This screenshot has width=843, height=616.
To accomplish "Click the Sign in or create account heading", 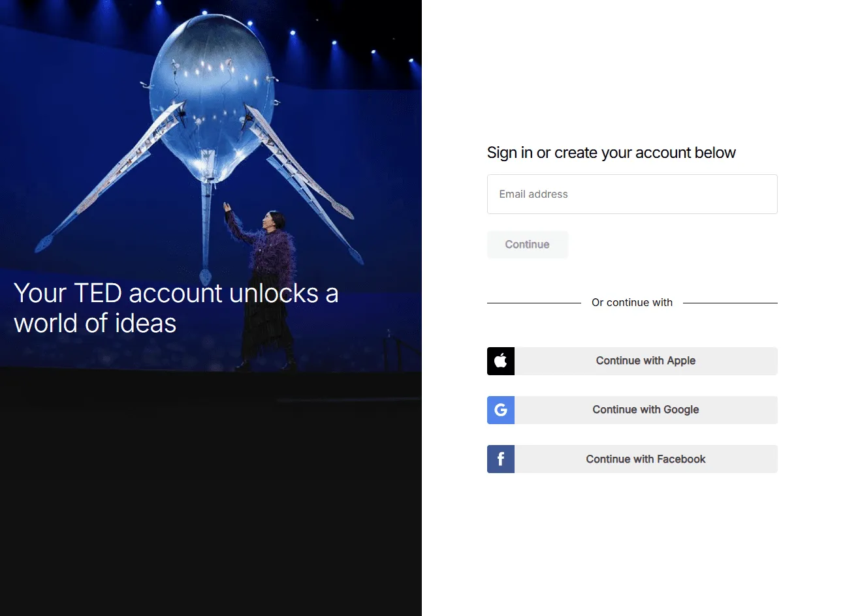I will point(611,153).
